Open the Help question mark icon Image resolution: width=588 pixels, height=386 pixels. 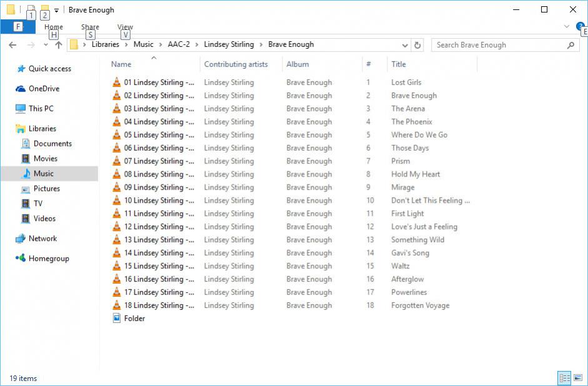(x=580, y=26)
